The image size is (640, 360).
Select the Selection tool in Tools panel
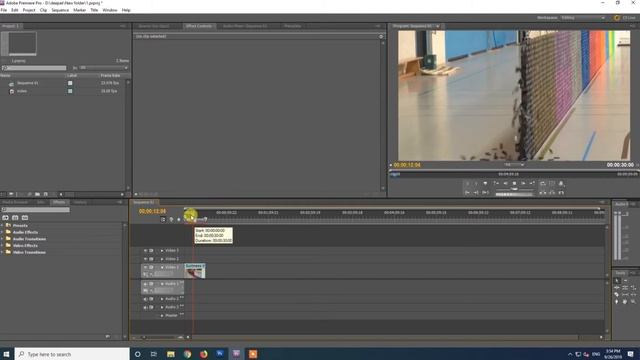(x=617, y=281)
